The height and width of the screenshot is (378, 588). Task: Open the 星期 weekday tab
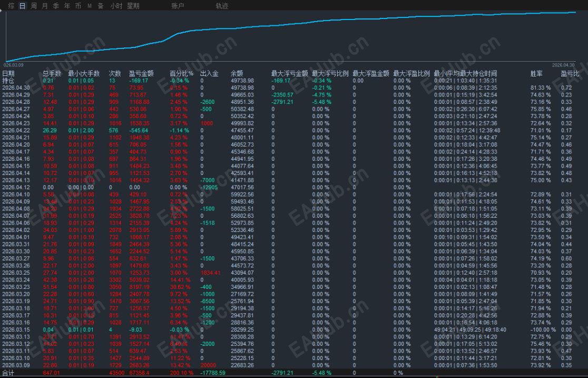pyautogui.click(x=133, y=6)
